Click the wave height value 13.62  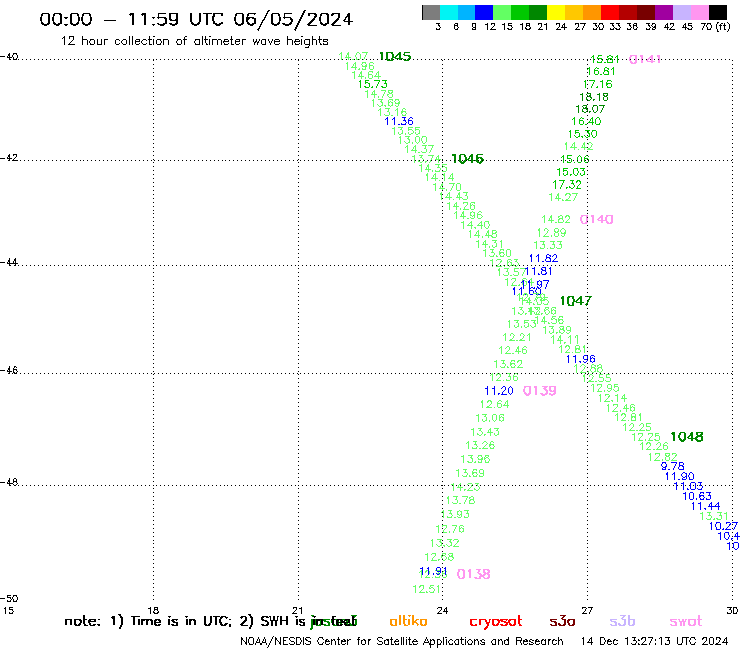point(508,364)
